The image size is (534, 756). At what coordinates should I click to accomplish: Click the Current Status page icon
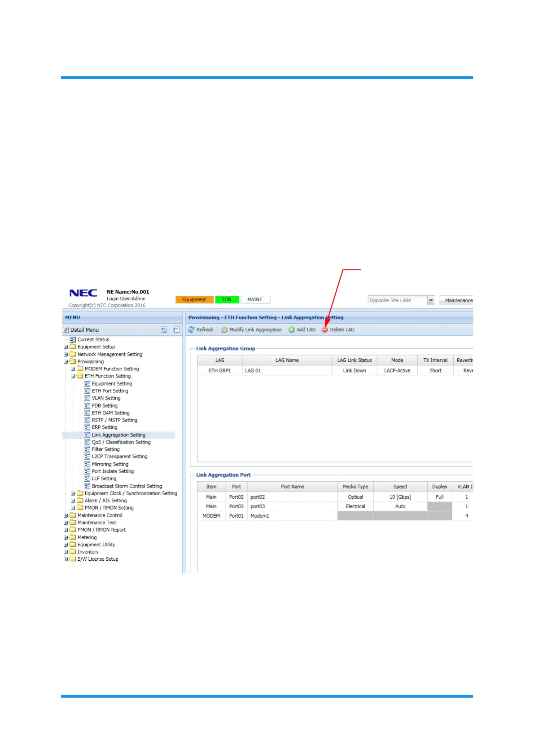73,339
